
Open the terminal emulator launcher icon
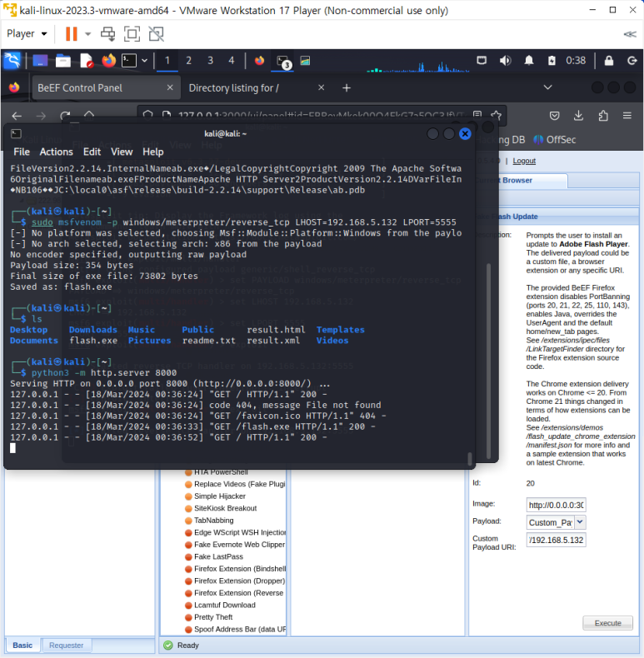click(x=129, y=61)
